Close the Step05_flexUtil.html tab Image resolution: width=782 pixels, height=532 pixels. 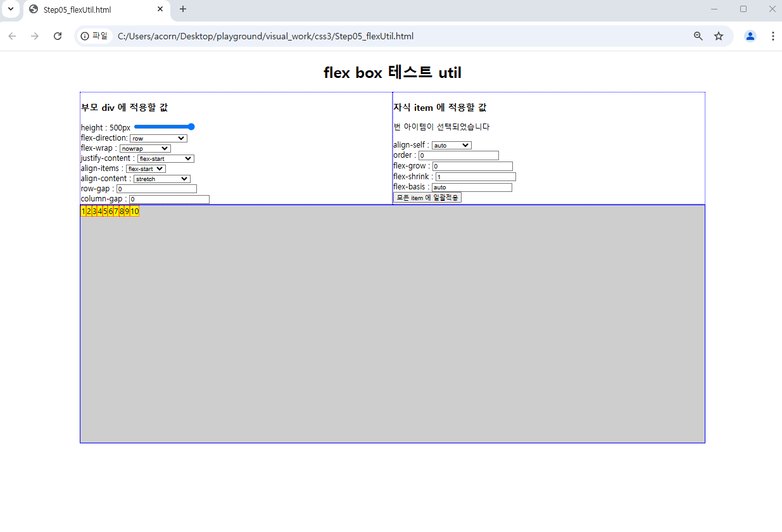point(160,9)
